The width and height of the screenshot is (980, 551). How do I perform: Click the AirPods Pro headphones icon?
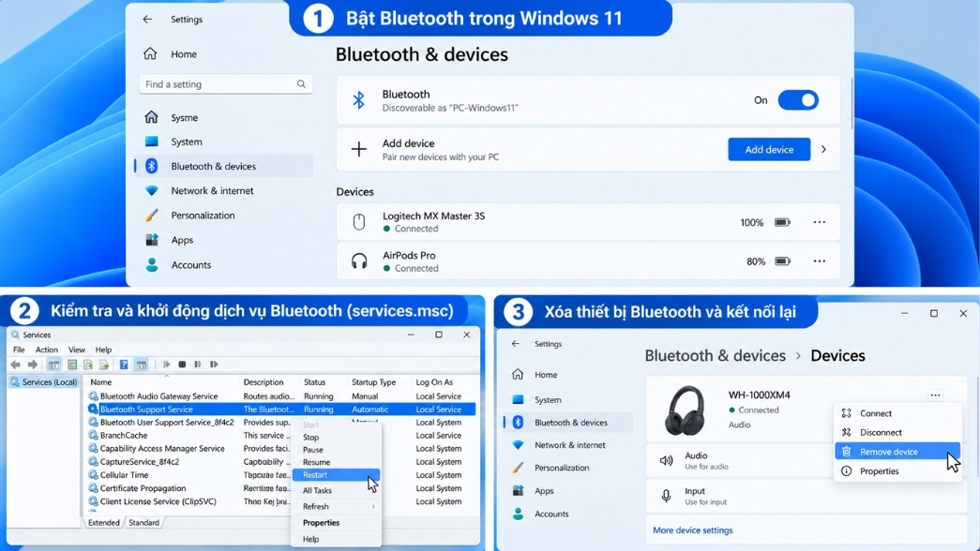click(359, 261)
